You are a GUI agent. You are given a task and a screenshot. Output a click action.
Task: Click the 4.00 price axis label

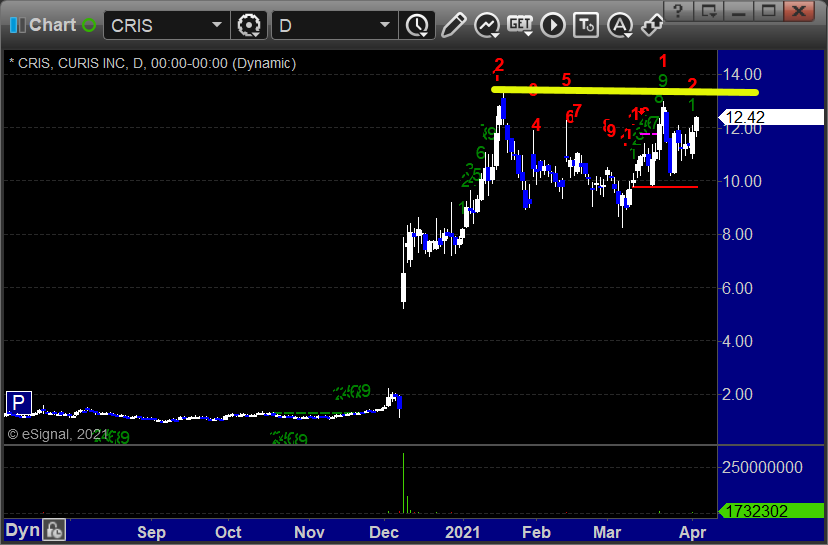pos(737,341)
